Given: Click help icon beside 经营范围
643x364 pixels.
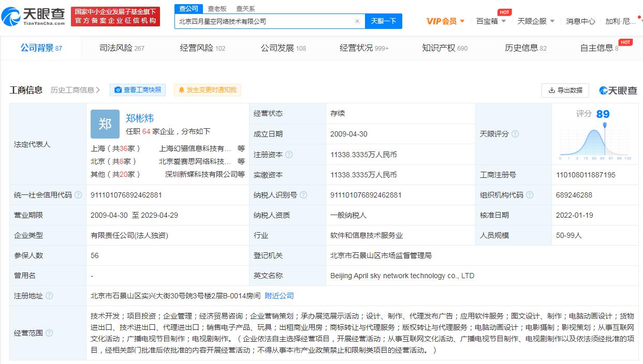Looking at the screenshot, I should click(49, 333).
